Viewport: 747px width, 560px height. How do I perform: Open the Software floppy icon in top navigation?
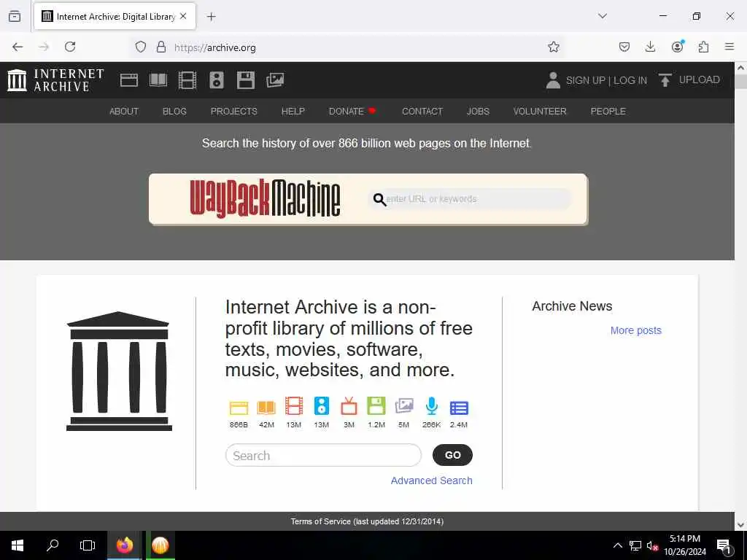[246, 80]
